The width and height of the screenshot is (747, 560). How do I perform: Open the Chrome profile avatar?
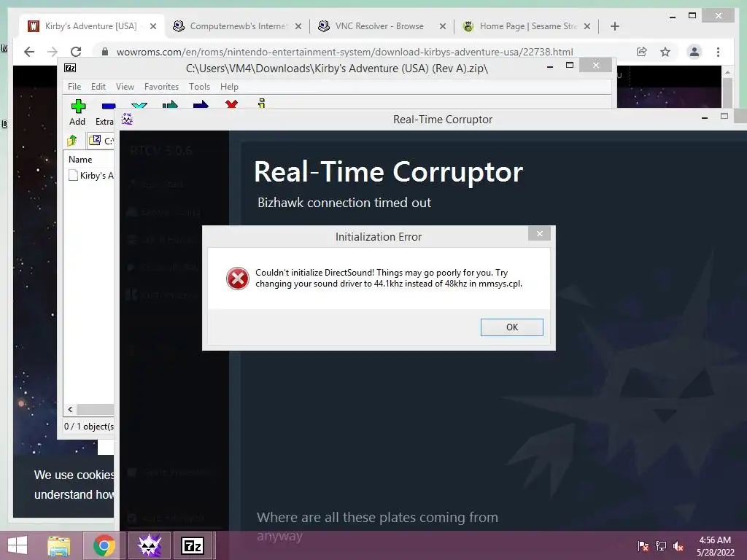coord(694,52)
